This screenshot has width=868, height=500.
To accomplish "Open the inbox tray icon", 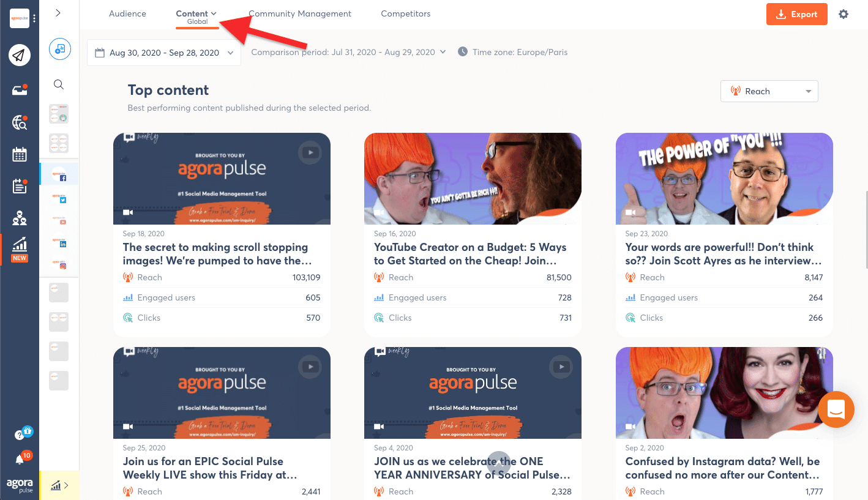I will tap(20, 90).
